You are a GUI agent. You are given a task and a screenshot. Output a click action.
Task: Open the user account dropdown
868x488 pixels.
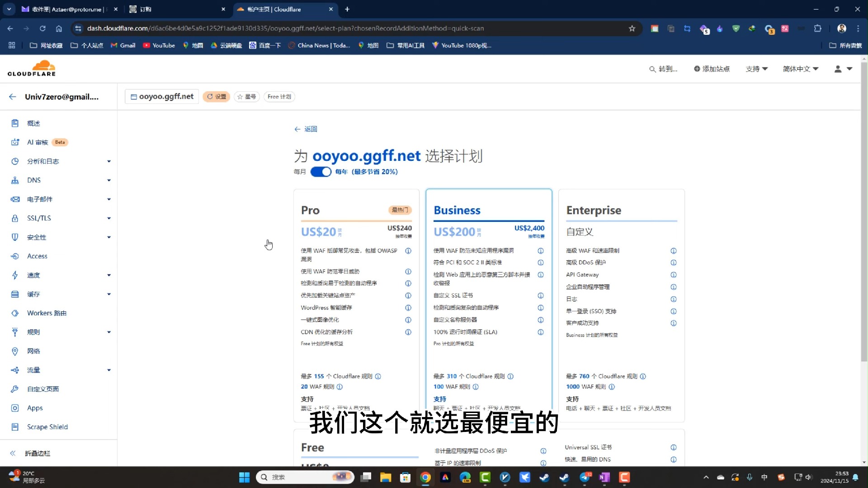tap(843, 69)
